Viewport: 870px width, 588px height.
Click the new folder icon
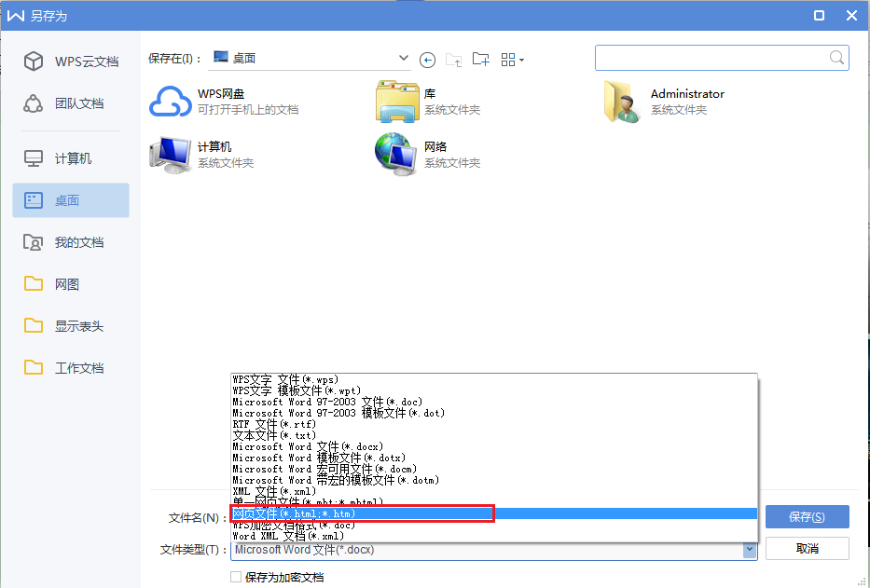click(x=481, y=60)
